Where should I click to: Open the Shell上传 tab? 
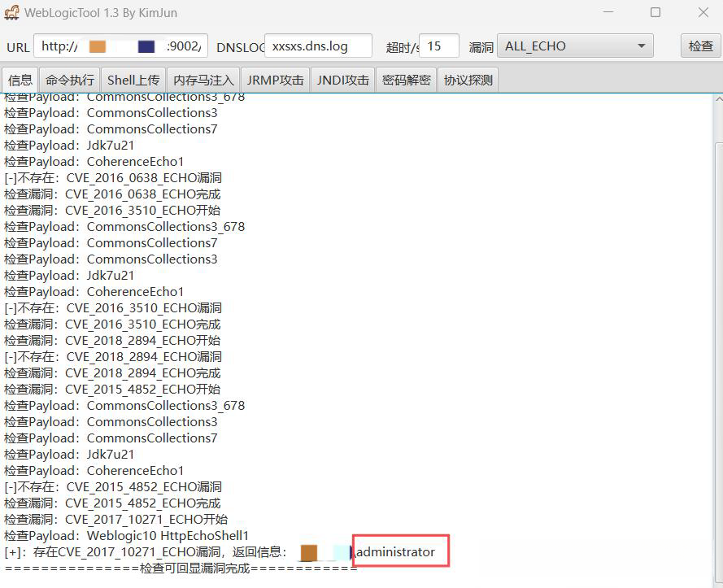[133, 81]
